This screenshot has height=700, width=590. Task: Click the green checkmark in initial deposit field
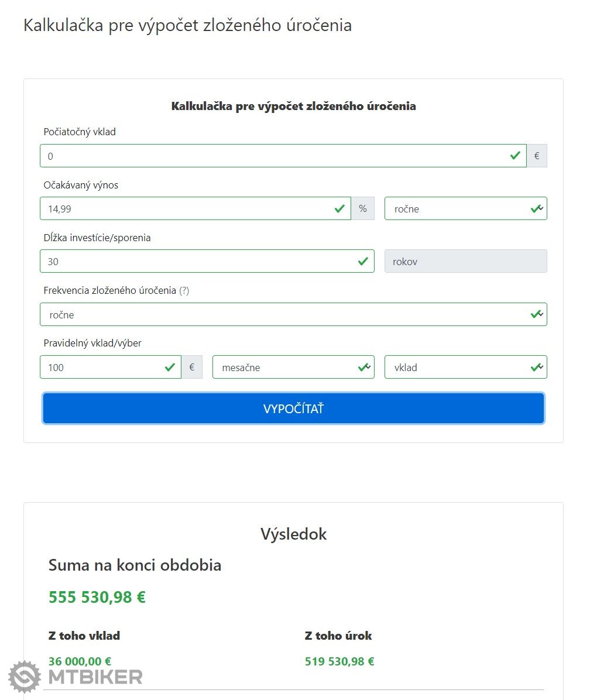pos(515,156)
